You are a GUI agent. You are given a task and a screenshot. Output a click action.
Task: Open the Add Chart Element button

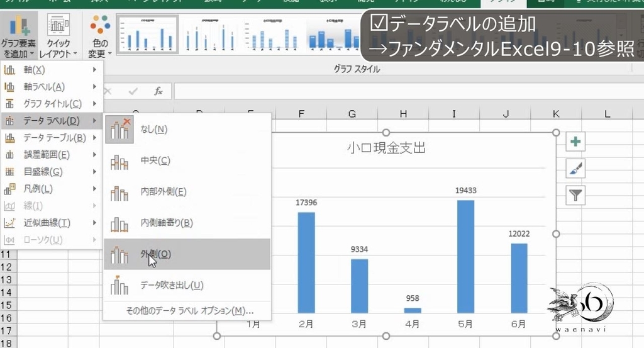(18, 36)
